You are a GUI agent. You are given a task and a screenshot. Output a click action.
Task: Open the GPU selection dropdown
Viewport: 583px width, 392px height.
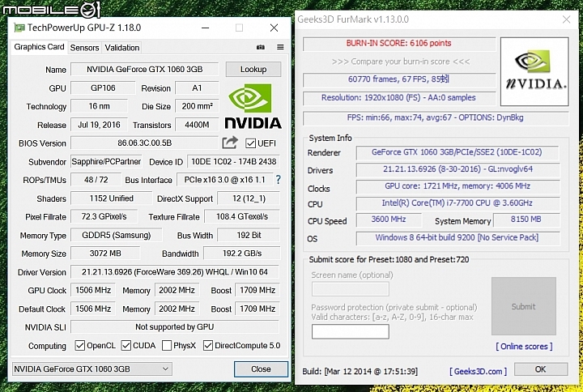(x=91, y=369)
